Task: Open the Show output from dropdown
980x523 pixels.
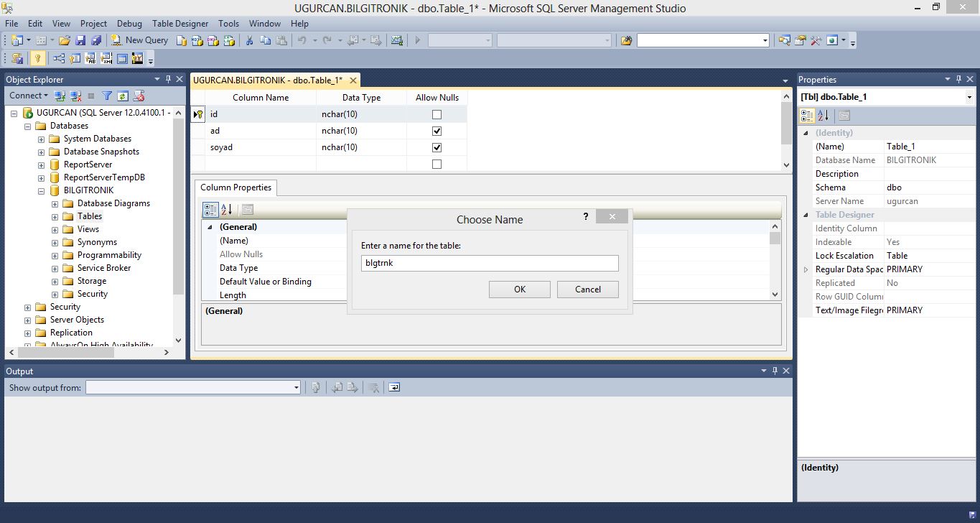Action: pyautogui.click(x=296, y=387)
